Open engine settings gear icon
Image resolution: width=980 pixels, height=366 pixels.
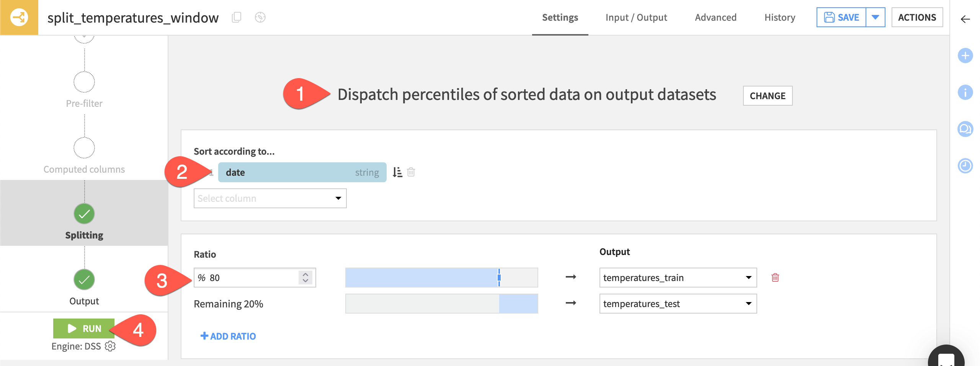(x=110, y=346)
